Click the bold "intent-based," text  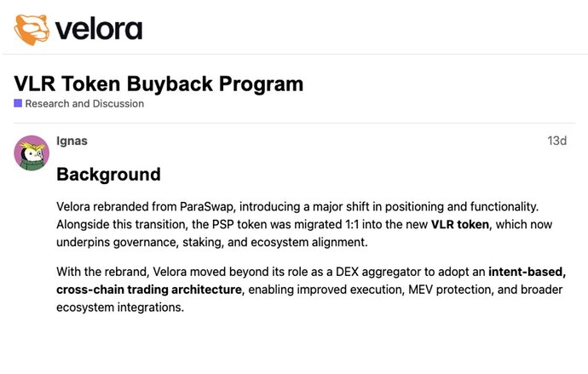click(527, 273)
